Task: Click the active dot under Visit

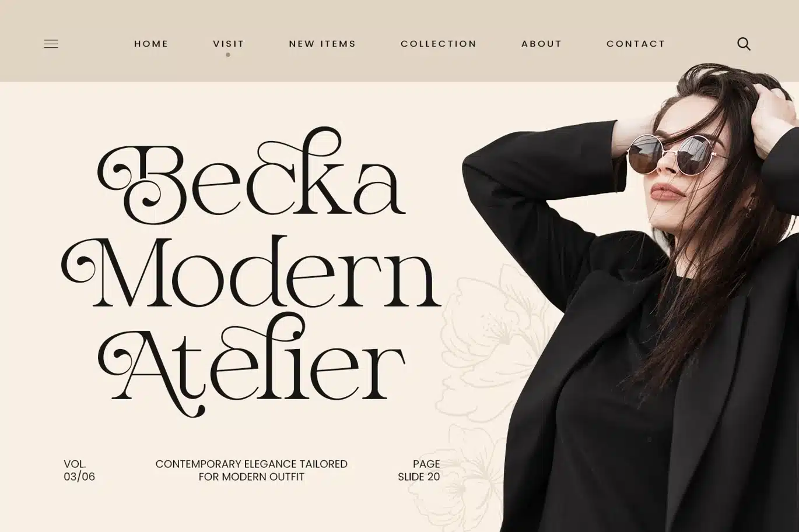Action: point(228,55)
